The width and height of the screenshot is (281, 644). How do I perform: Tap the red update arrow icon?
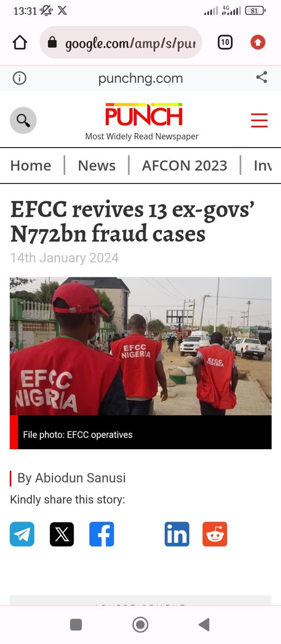pyautogui.click(x=258, y=42)
